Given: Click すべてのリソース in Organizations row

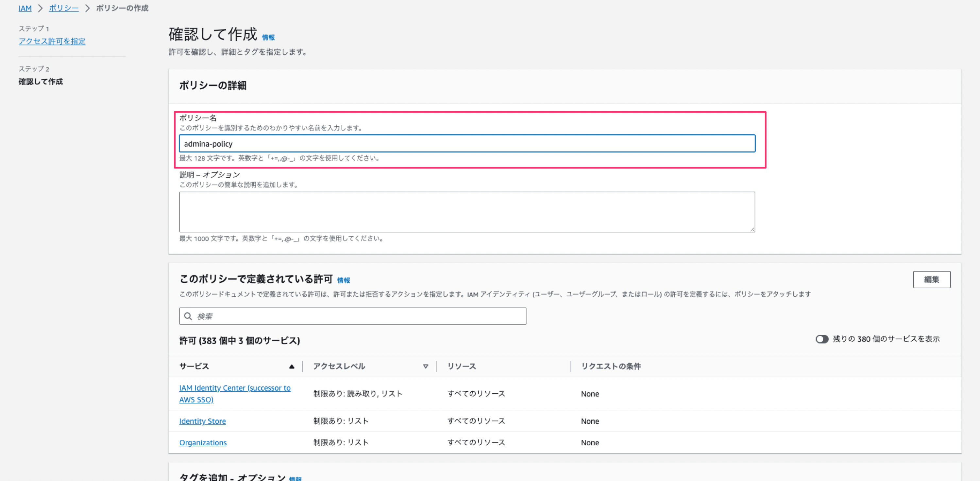Looking at the screenshot, I should (476, 442).
